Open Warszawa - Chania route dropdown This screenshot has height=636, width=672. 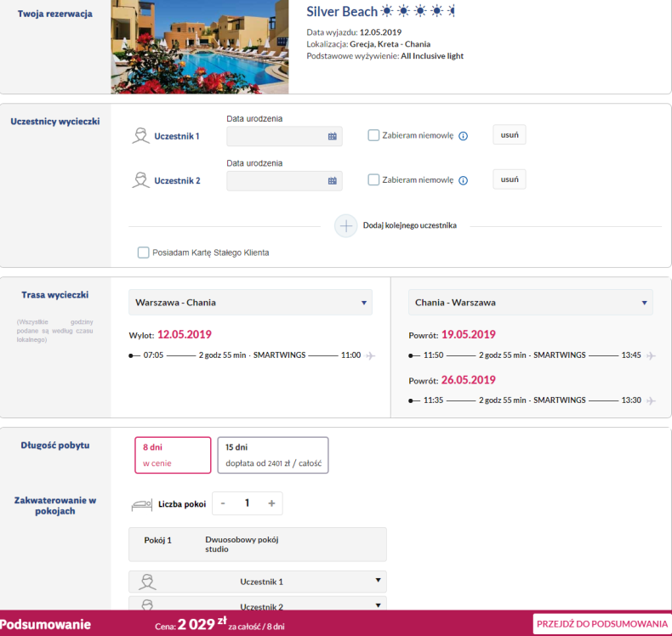[x=250, y=303]
